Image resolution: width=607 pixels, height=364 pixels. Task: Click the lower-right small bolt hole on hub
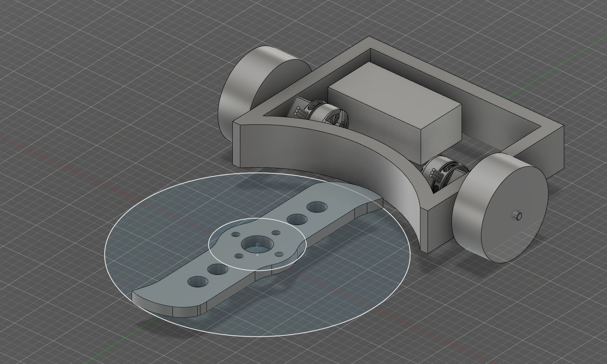click(x=279, y=254)
